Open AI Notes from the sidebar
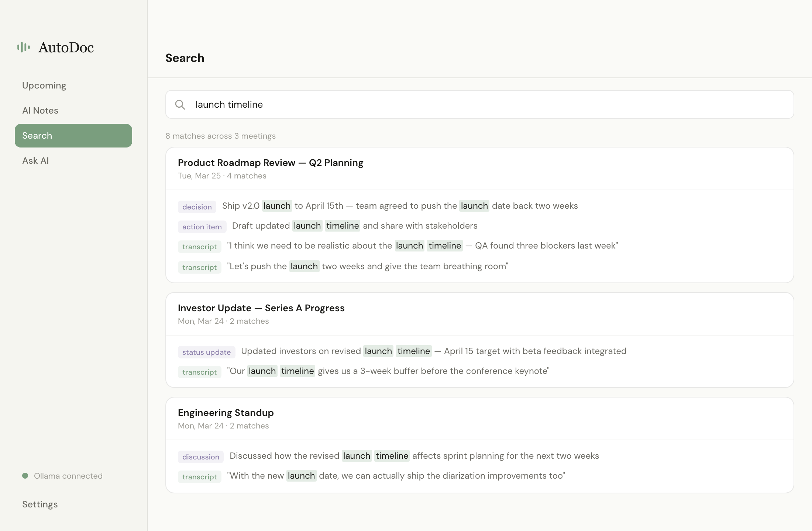The height and width of the screenshot is (531, 812). (40, 110)
